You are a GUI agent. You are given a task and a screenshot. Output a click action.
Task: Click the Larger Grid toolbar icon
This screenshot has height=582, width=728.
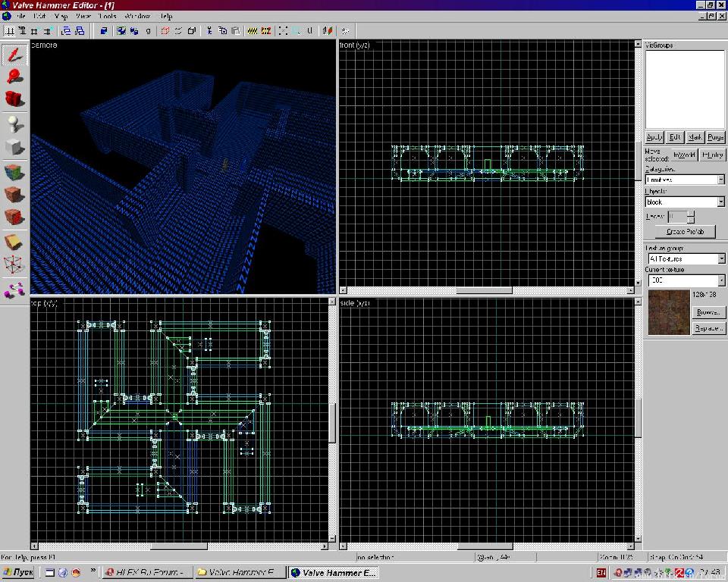tap(47, 31)
